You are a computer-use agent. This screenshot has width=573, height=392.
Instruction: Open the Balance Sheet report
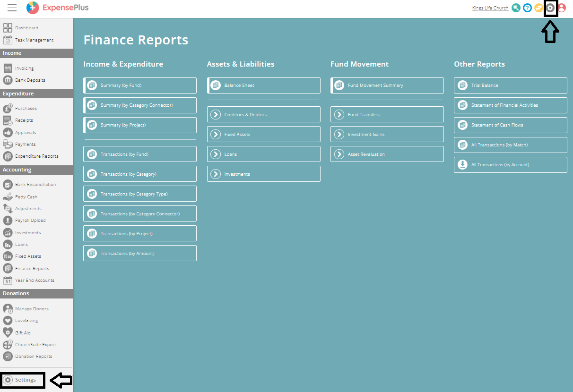pos(263,85)
